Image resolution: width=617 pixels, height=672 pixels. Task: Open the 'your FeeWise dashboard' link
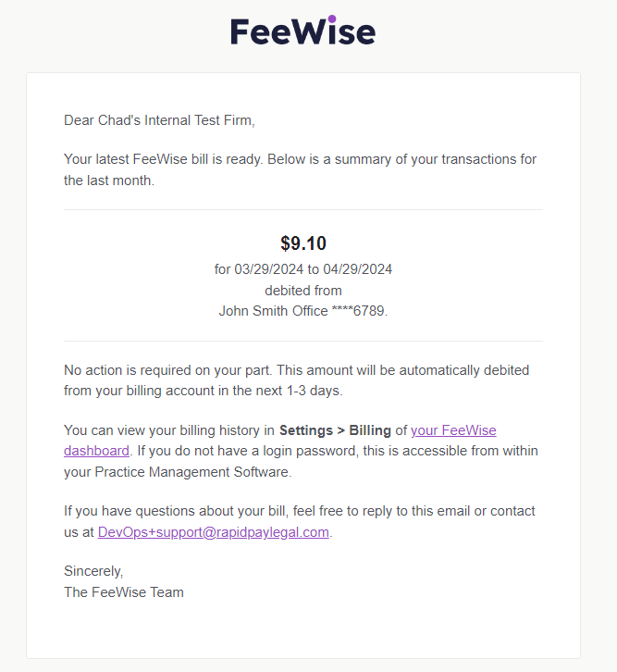coord(453,430)
